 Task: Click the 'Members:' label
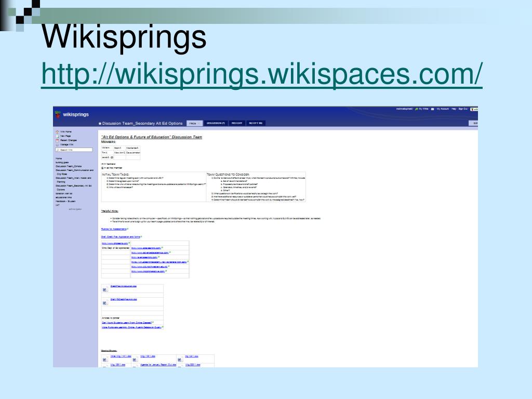pyautogui.click(x=109, y=142)
